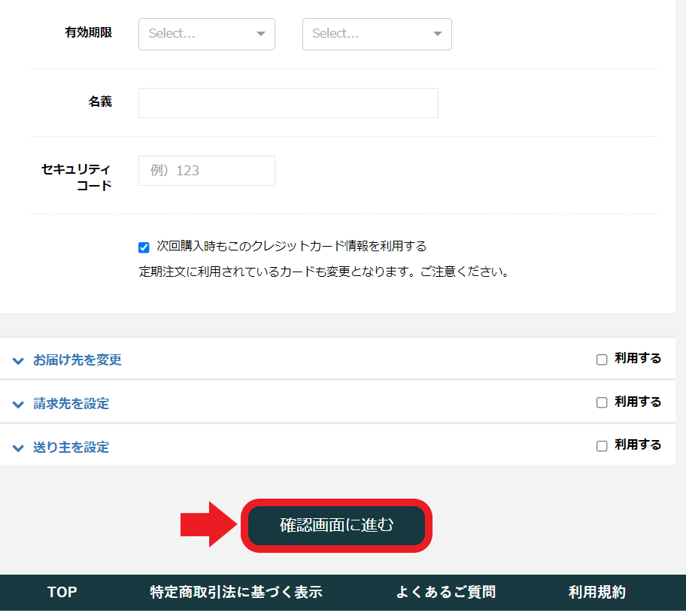Check 利用する for 請求先を設定
This screenshot has width=686, height=616.
coord(602,402)
